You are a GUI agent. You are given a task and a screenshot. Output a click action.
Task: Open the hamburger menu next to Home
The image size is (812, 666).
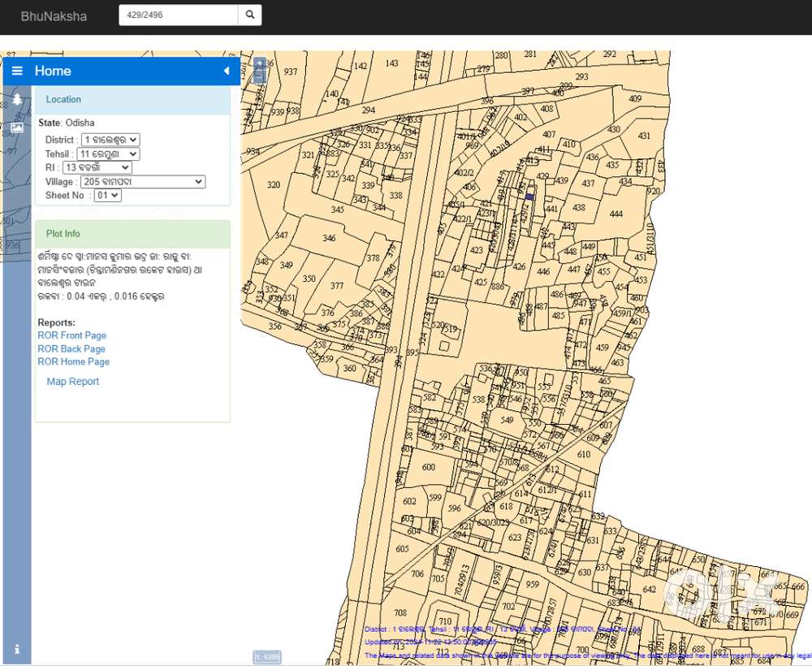[x=17, y=71]
